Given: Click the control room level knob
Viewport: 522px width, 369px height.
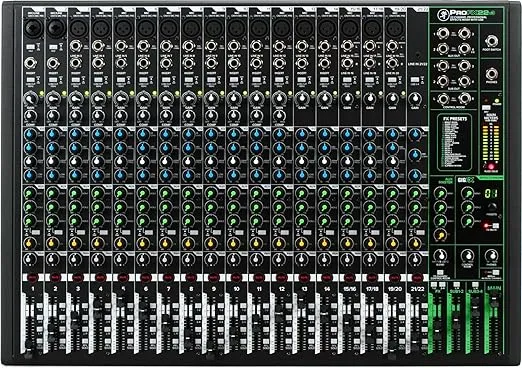Looking at the screenshot, I should 467,256.
